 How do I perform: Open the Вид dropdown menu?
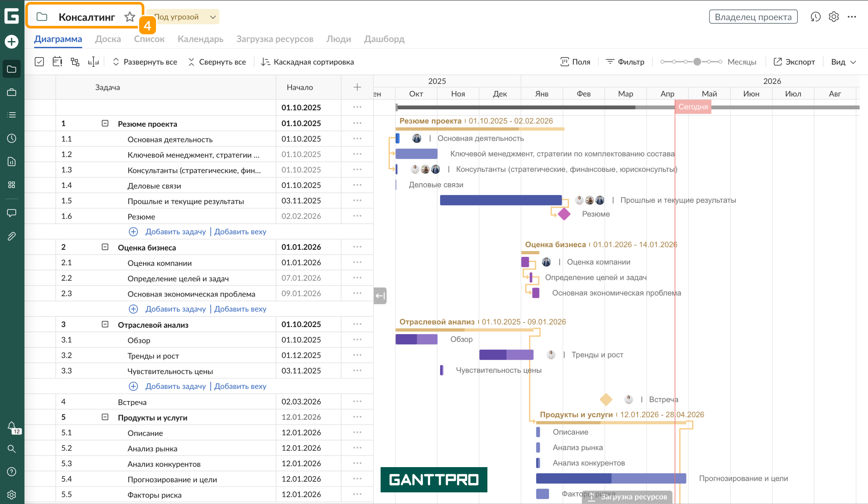click(843, 62)
